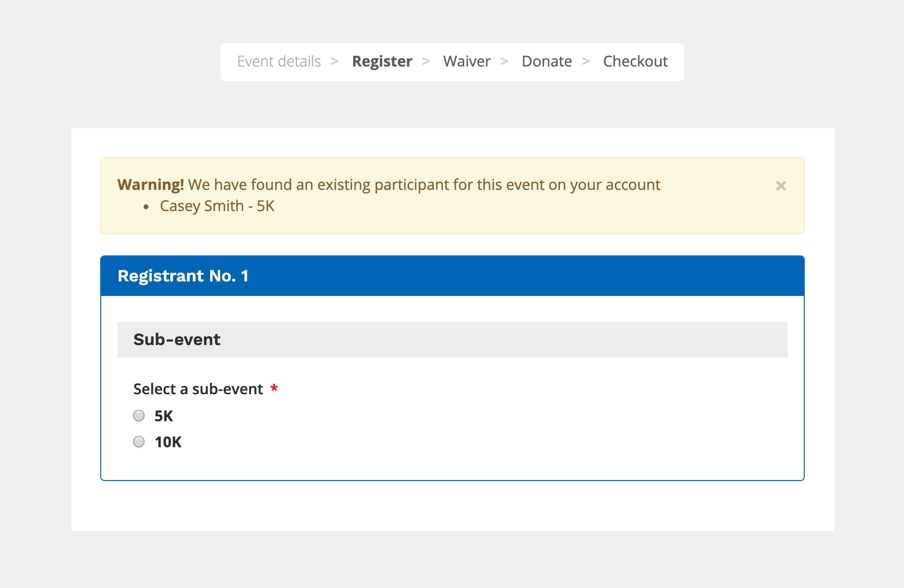The height and width of the screenshot is (588, 904).
Task: Click the Registrant No. 1 panel header
Action: 183,276
